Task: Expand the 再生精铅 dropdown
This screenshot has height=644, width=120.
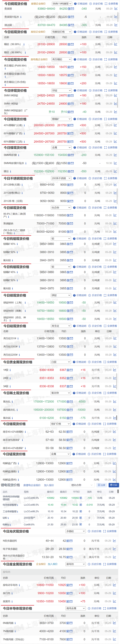Action: tap(62, 59)
